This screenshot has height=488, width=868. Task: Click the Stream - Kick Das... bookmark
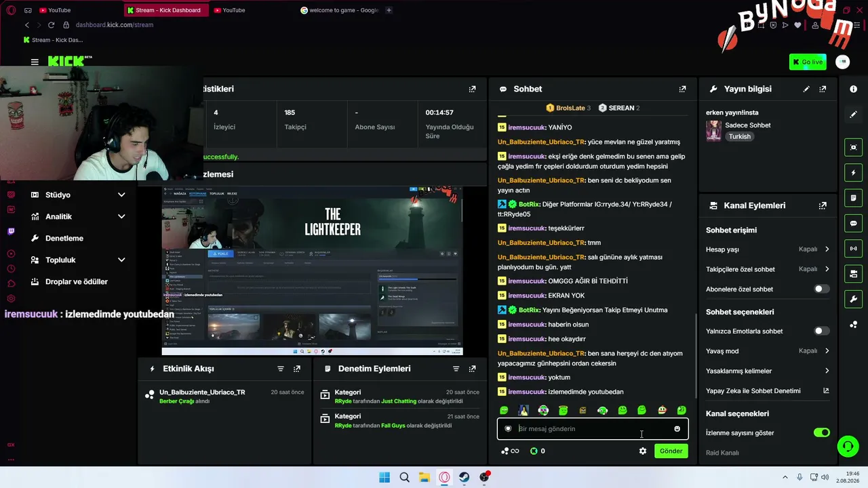pos(53,40)
